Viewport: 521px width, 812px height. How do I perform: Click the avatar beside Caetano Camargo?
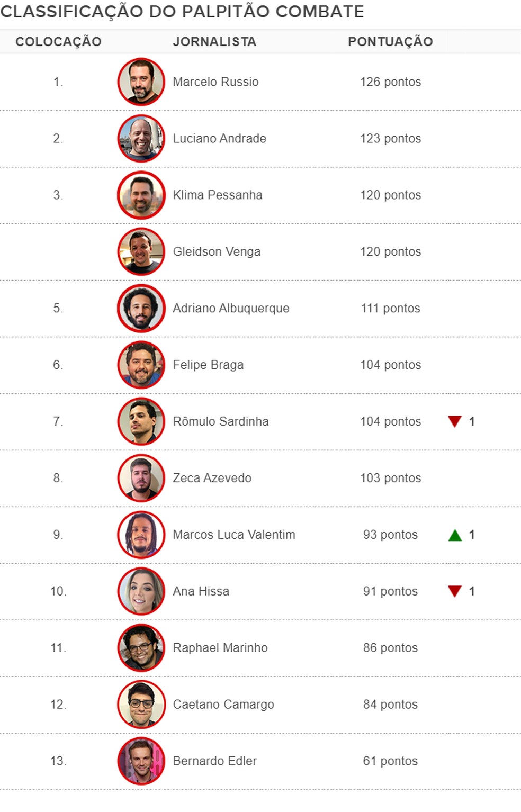pyautogui.click(x=141, y=705)
